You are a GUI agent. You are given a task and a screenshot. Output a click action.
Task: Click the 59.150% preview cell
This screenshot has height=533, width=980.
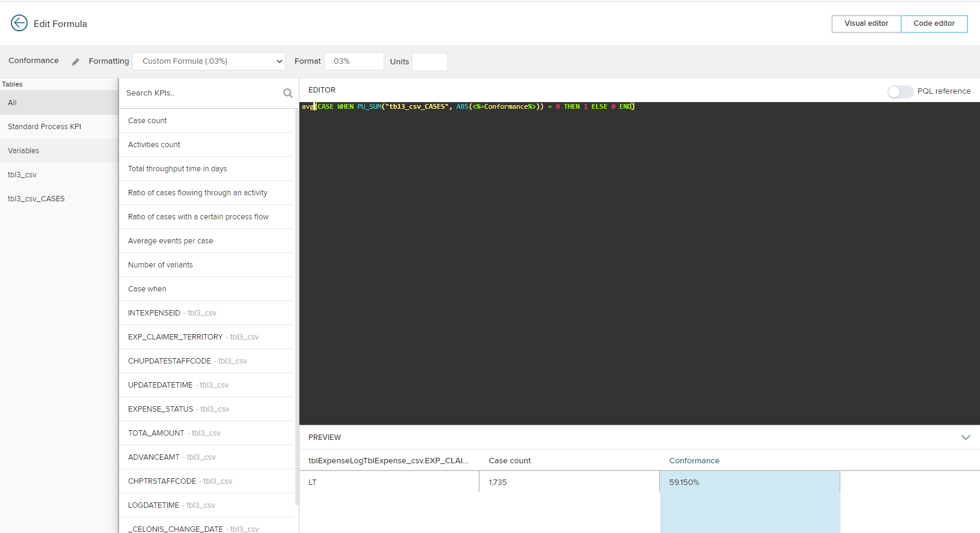coord(750,483)
